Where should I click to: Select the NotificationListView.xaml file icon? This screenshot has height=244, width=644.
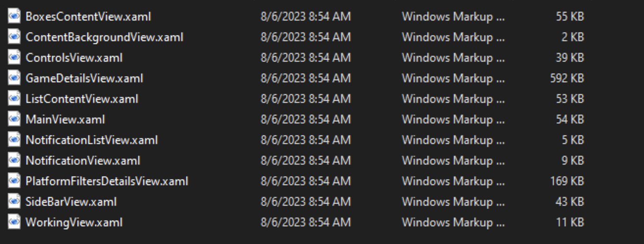pos(14,140)
